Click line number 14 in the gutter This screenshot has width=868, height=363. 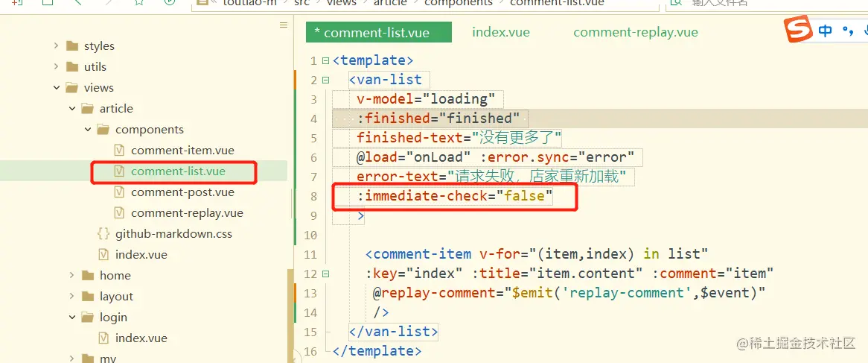click(x=310, y=312)
